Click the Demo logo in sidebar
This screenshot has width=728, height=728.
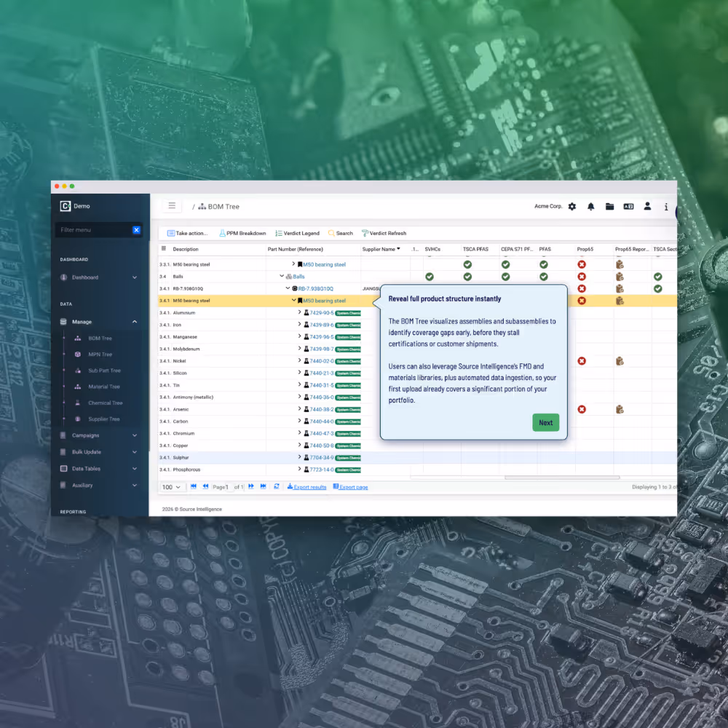pos(75,206)
